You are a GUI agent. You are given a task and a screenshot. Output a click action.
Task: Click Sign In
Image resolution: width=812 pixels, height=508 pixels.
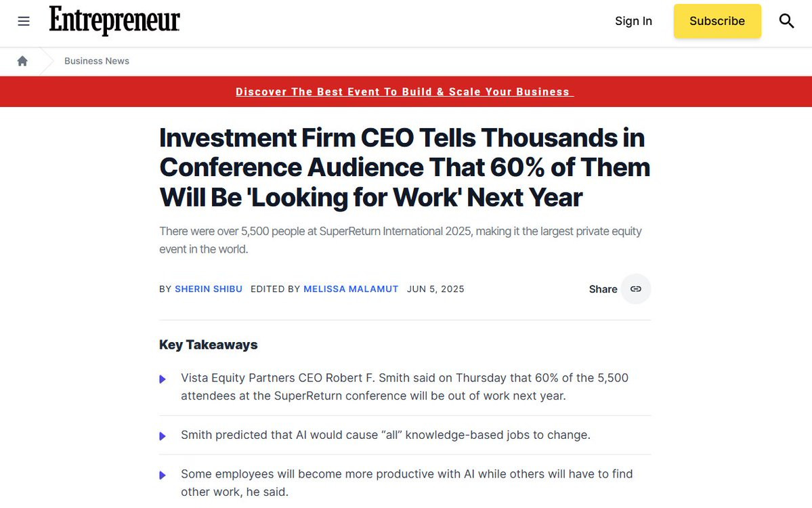pyautogui.click(x=633, y=21)
